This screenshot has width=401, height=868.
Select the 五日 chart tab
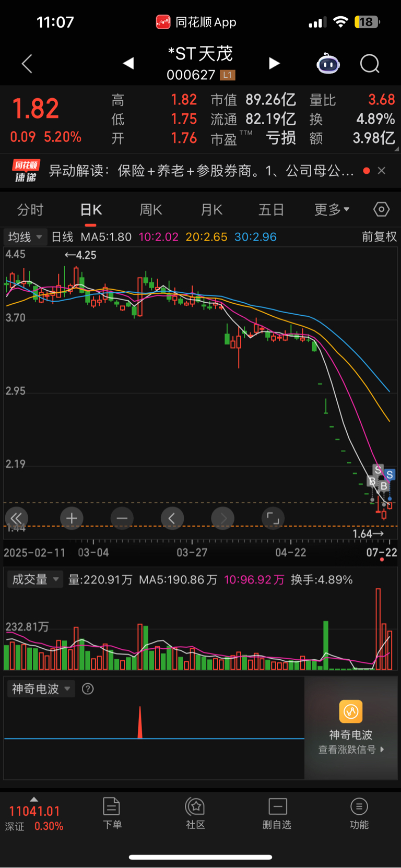tap(272, 210)
